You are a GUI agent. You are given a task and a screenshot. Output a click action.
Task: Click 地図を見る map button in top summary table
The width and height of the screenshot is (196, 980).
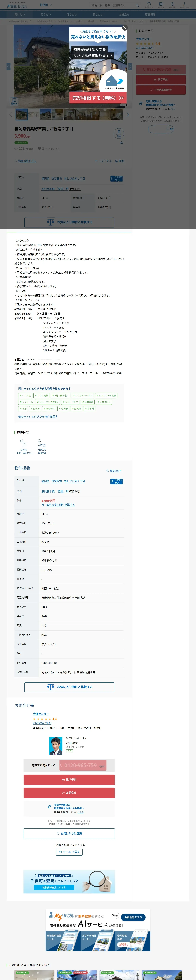[116, 178]
